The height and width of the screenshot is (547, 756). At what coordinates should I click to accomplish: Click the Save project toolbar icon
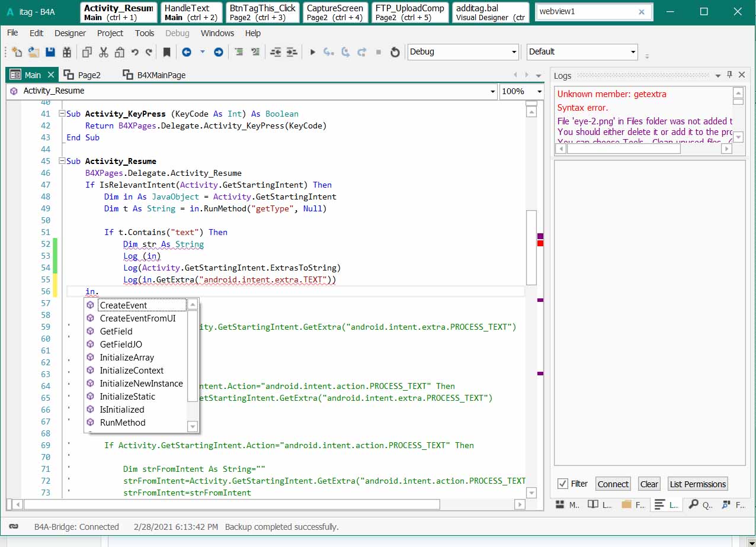pos(50,52)
